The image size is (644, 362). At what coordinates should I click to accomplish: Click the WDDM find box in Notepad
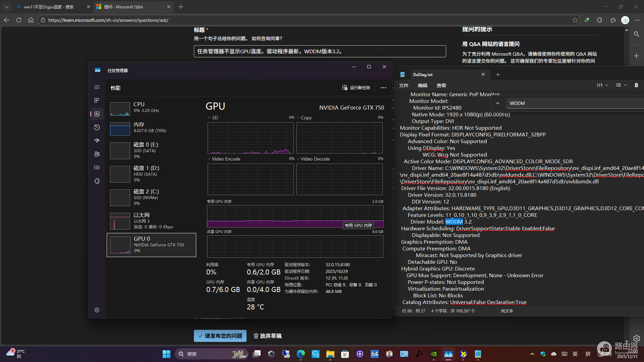click(x=575, y=103)
